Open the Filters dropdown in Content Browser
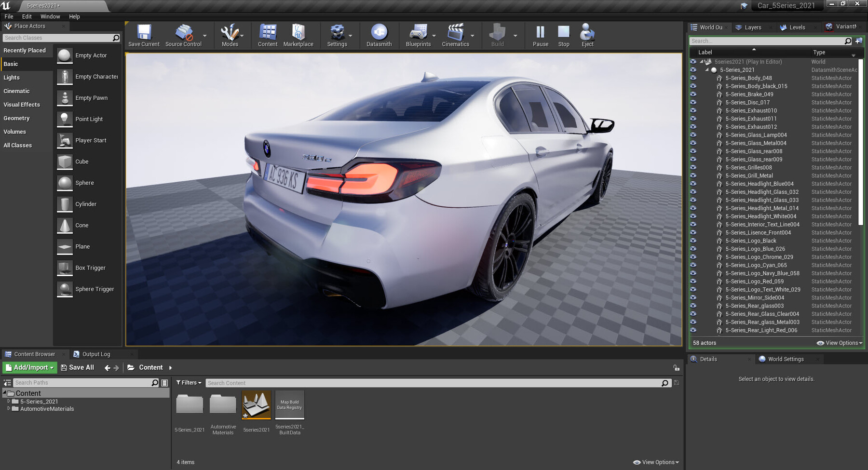The height and width of the screenshot is (470, 868). click(x=189, y=383)
